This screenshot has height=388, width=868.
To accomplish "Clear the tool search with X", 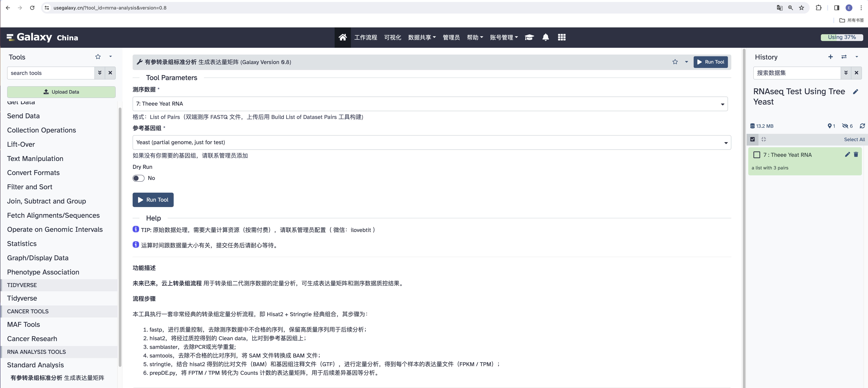I will (110, 73).
